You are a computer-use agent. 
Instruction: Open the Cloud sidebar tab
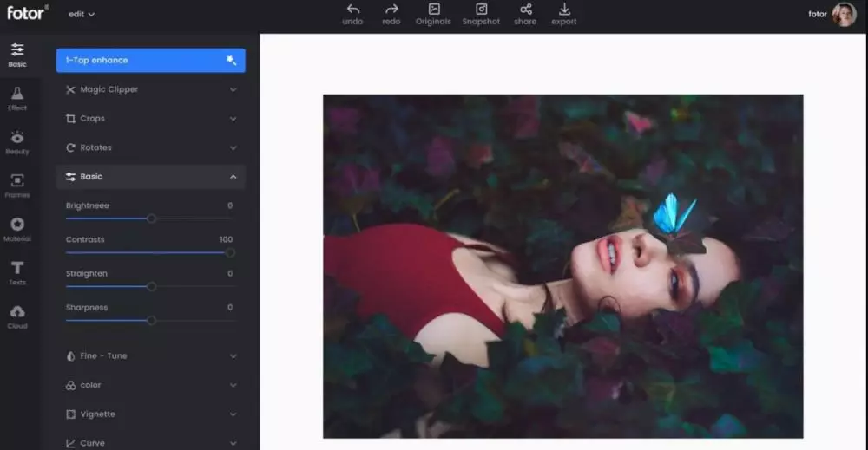coord(17,317)
